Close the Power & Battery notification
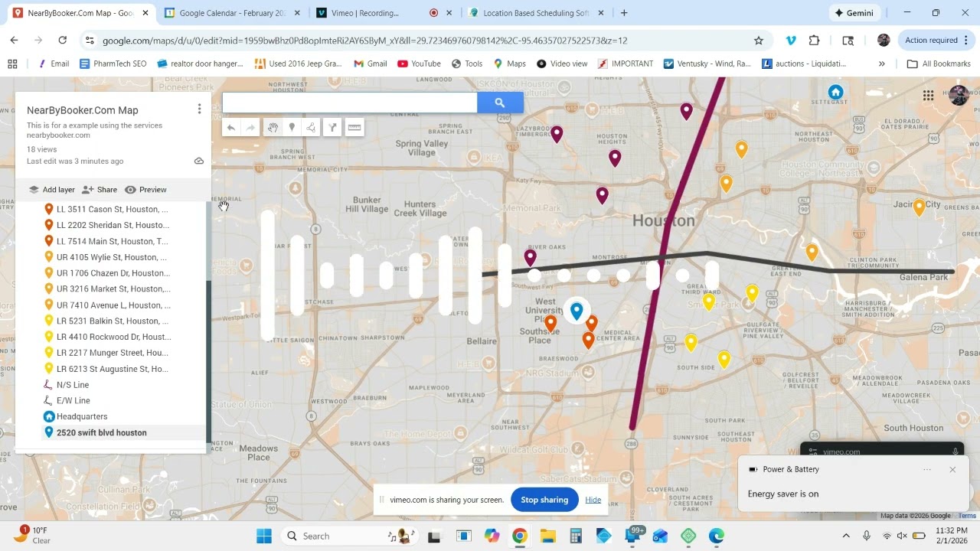980x551 pixels. click(952, 469)
